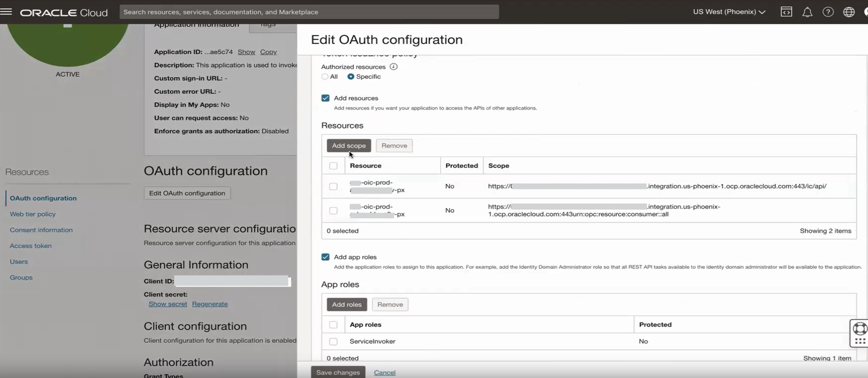Select the ServiceInvoker role name
This screenshot has width=868, height=378.
click(x=373, y=342)
